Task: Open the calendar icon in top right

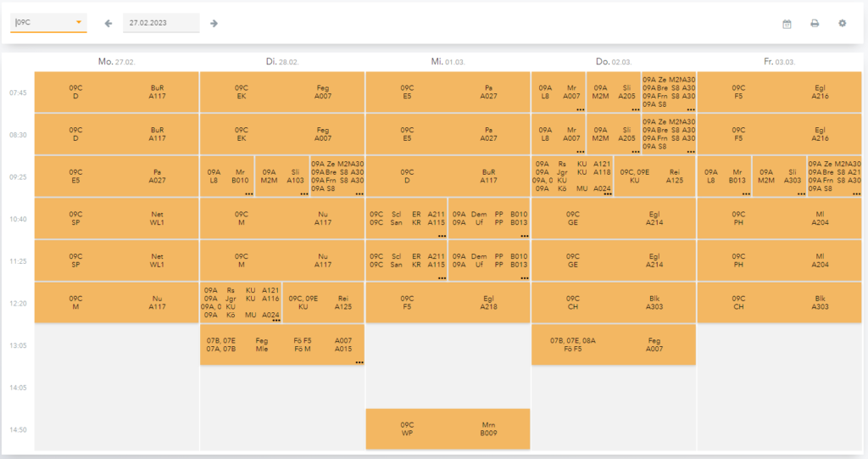Action: 787,24
